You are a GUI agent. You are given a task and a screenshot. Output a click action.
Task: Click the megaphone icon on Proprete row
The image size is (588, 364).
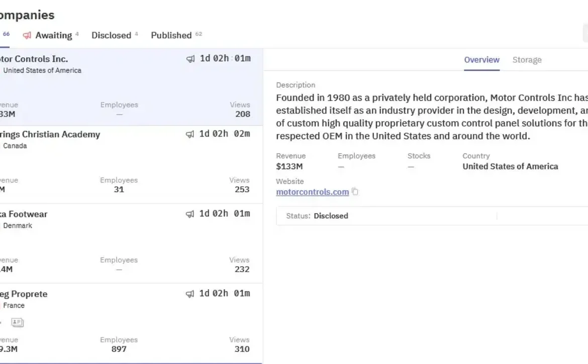tap(190, 294)
